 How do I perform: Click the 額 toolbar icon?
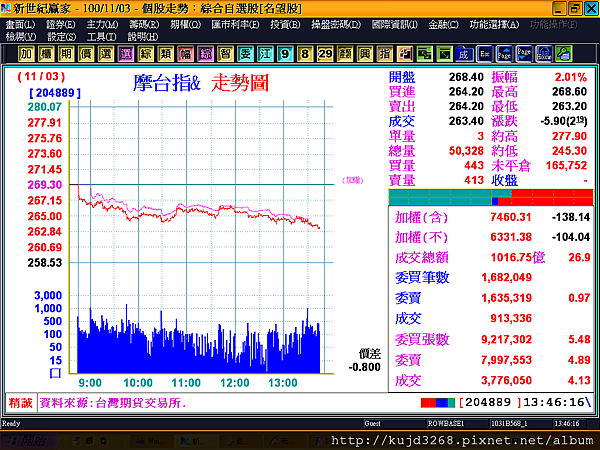tap(345, 54)
